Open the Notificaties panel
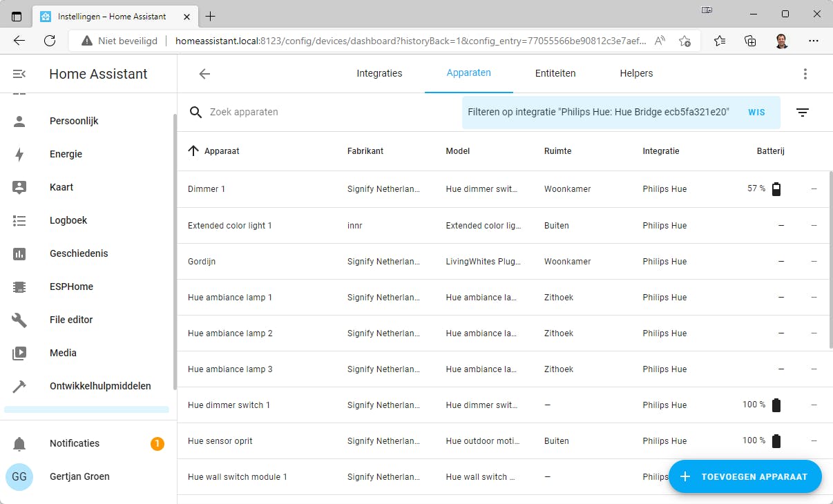833x504 pixels. click(75, 443)
